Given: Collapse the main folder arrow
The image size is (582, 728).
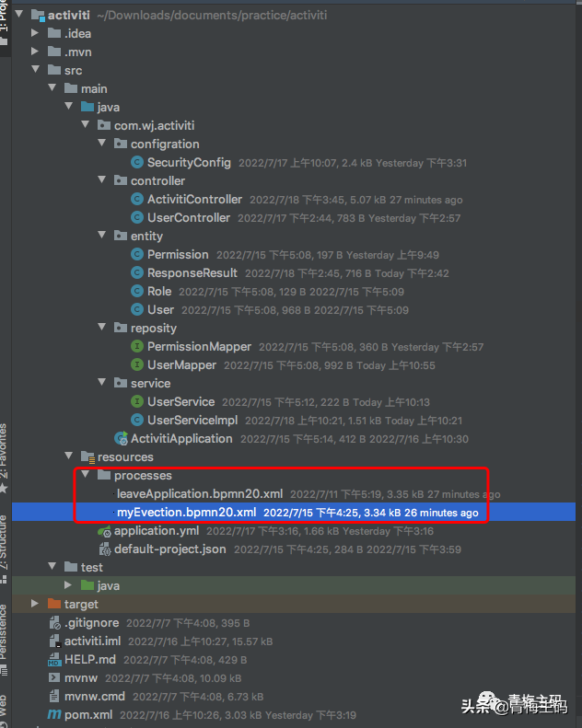Looking at the screenshot, I should pyautogui.click(x=52, y=87).
